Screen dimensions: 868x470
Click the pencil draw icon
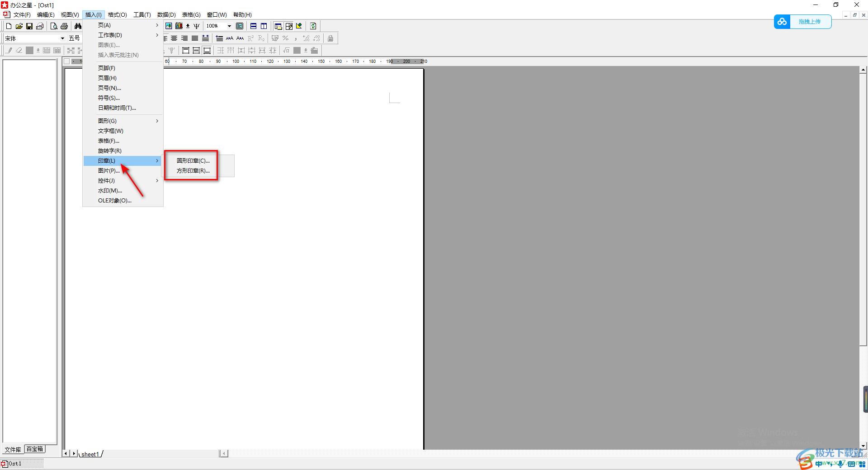pyautogui.click(x=9, y=51)
